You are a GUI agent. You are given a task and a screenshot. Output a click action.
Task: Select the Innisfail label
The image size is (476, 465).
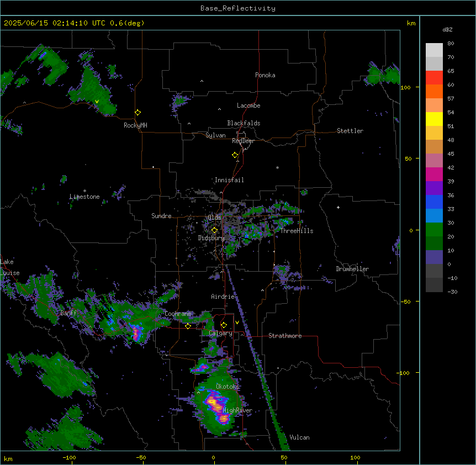(x=229, y=180)
